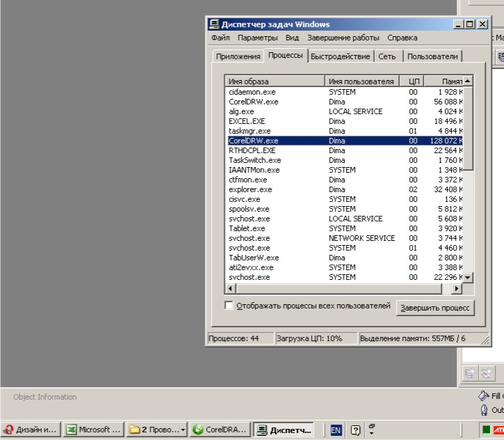This screenshot has width=504, height=440.
Task: Toggle 'Отображать процессы всех пользователей' checkbox
Action: (228, 305)
